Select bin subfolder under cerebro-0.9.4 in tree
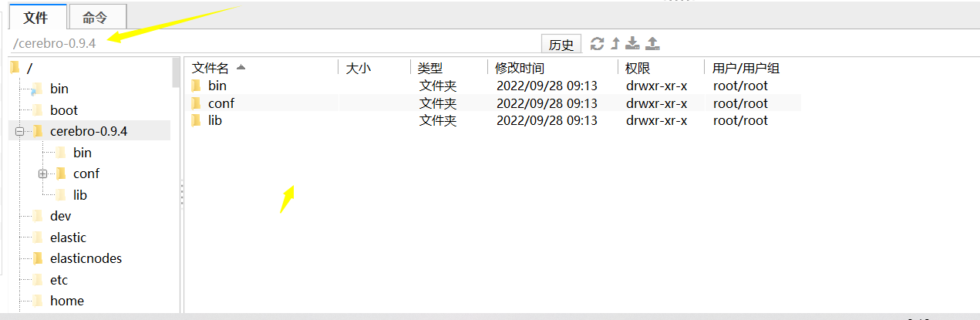Viewport: 980px width, 320px height. 83,153
